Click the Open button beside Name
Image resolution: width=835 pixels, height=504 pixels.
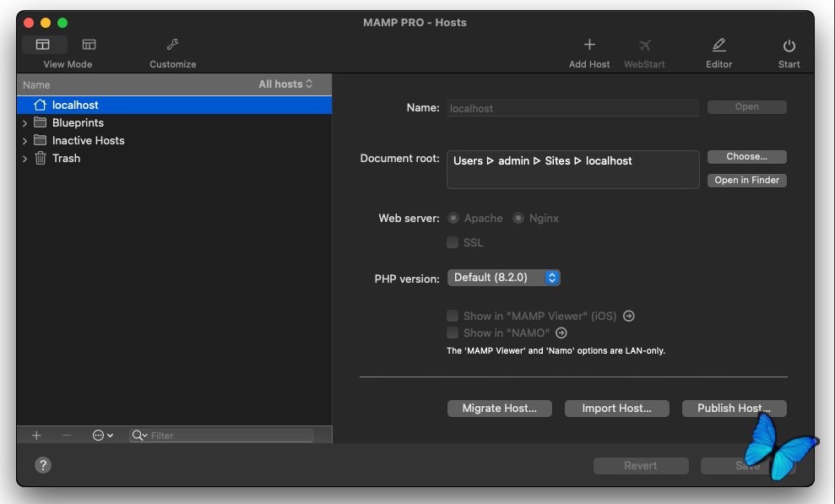[746, 107]
